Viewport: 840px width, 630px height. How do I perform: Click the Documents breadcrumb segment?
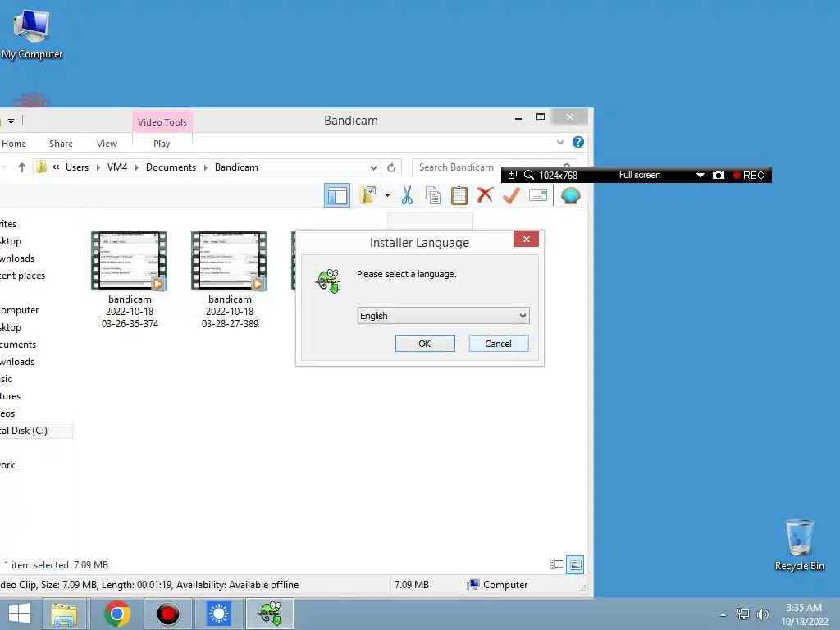point(171,167)
